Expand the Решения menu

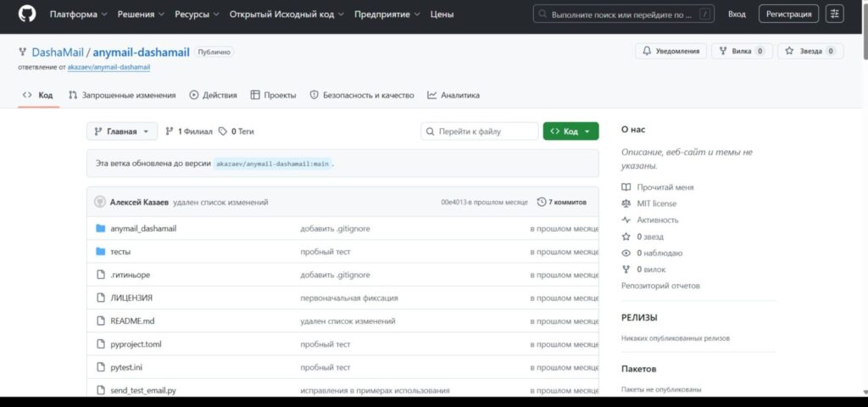pyautogui.click(x=141, y=14)
